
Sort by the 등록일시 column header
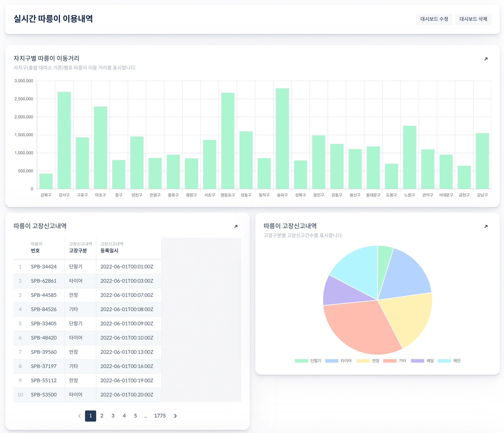tap(109, 250)
